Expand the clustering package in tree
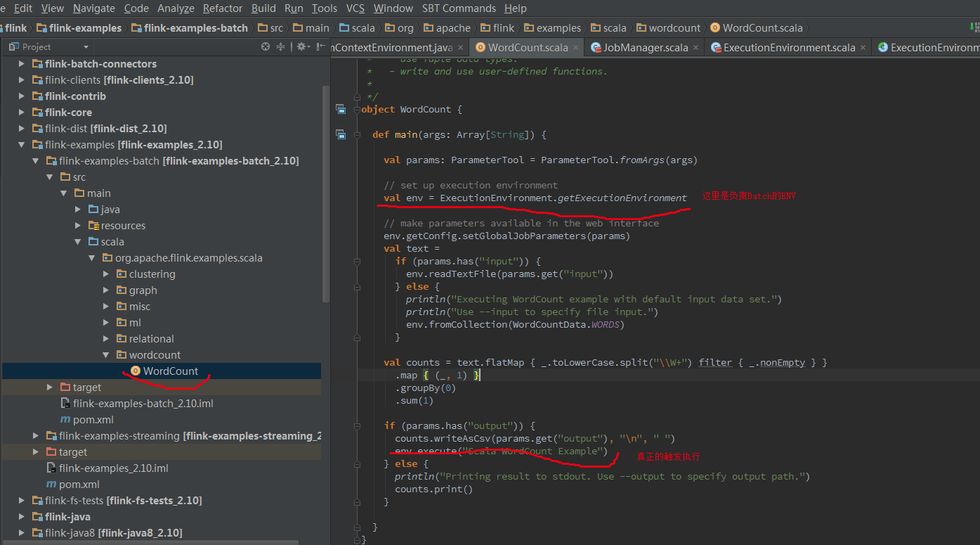This screenshot has width=980, height=545. 106,274
